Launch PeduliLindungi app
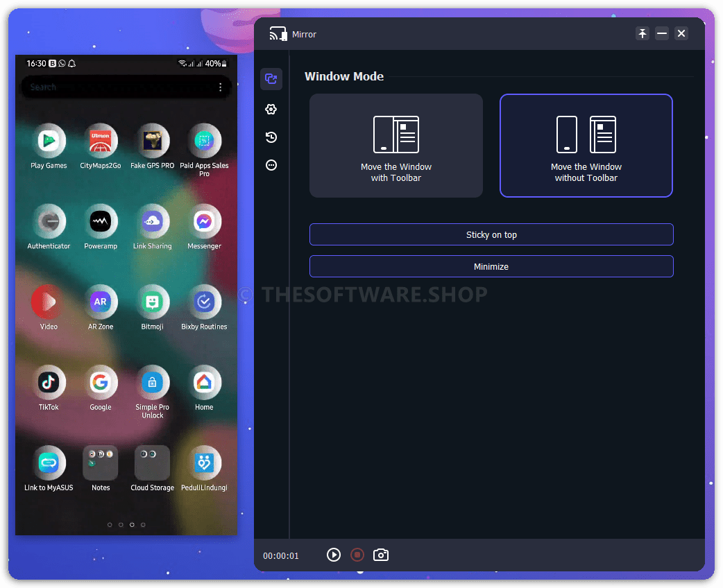 click(204, 463)
